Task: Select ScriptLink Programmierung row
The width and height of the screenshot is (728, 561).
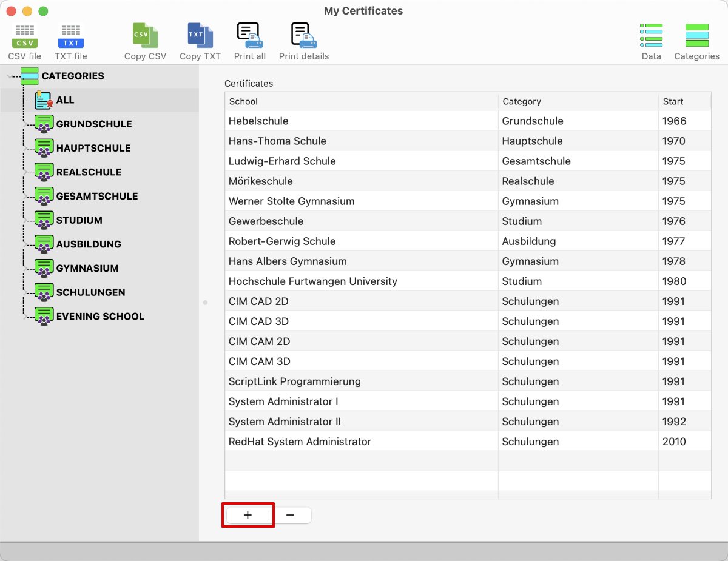Action: click(468, 381)
